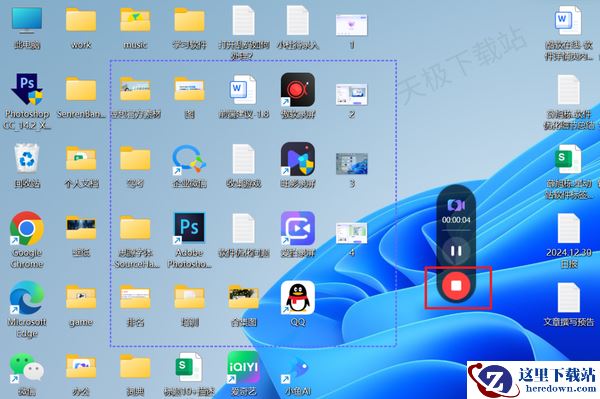
Task: Select the music folder
Action: [x=135, y=20]
